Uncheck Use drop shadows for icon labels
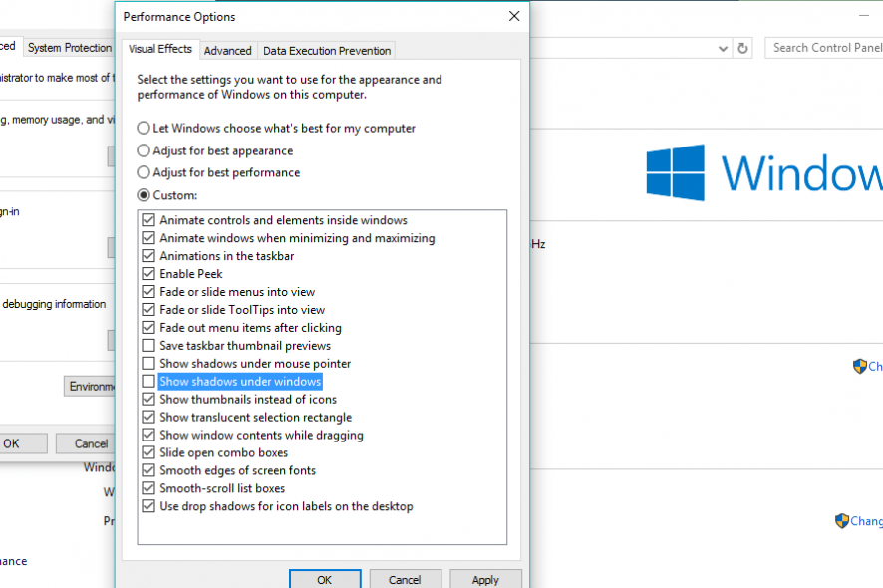 pyautogui.click(x=148, y=506)
